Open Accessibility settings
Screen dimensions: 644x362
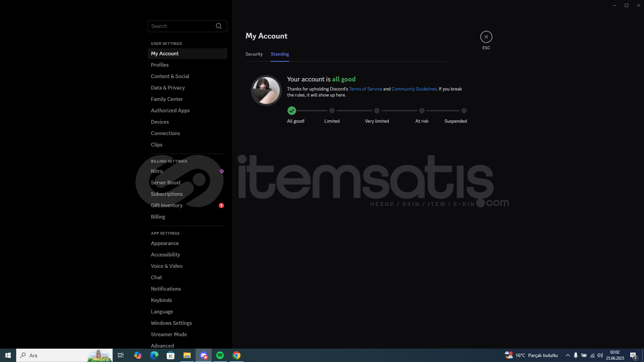click(187, 255)
